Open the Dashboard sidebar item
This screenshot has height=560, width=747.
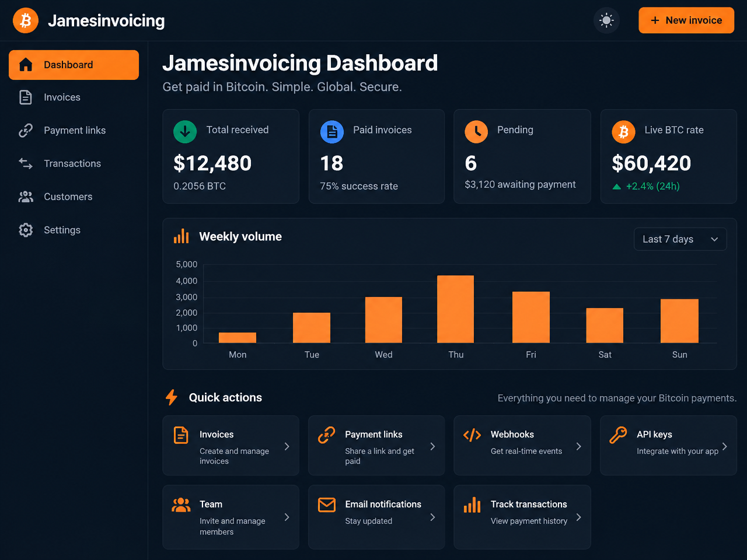coord(74,65)
